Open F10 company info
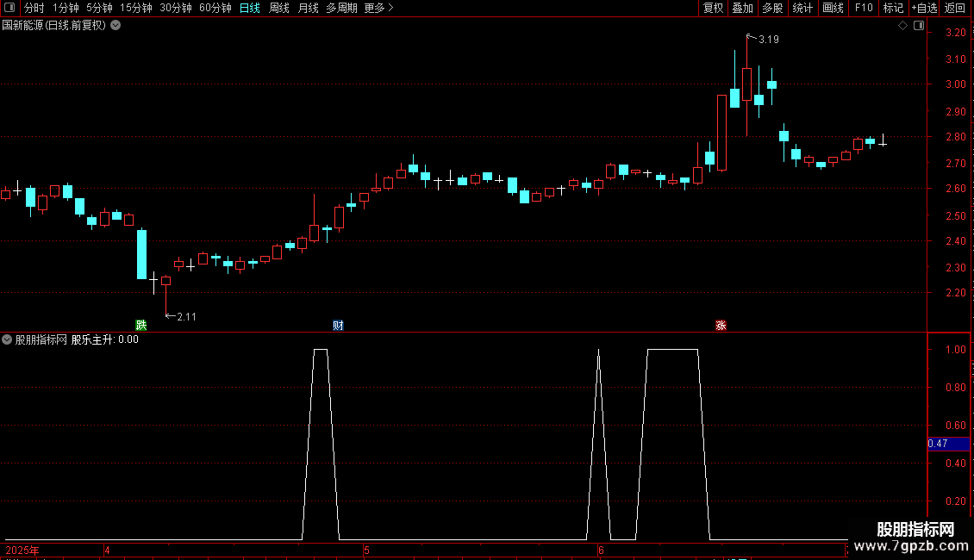This screenshot has height=560, width=974. 864,8
